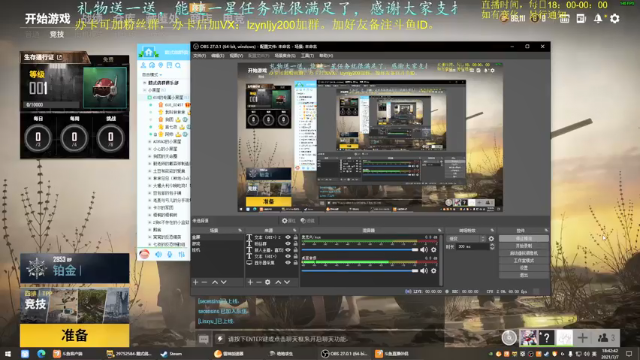Open settings gear for first mixer channel

[x=433, y=250]
